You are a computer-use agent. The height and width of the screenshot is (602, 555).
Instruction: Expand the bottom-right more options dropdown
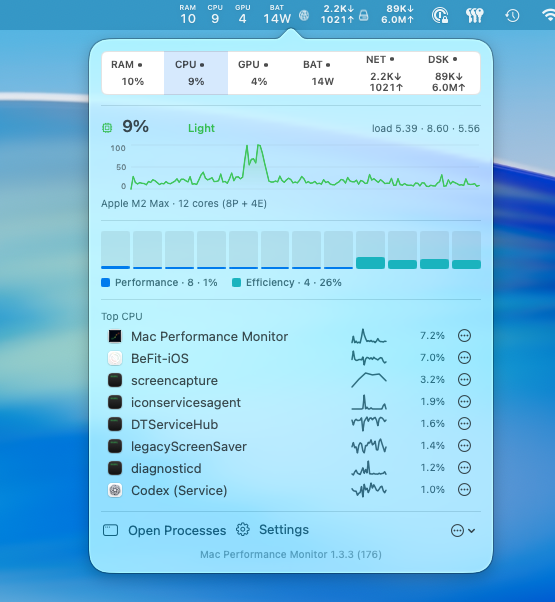463,531
